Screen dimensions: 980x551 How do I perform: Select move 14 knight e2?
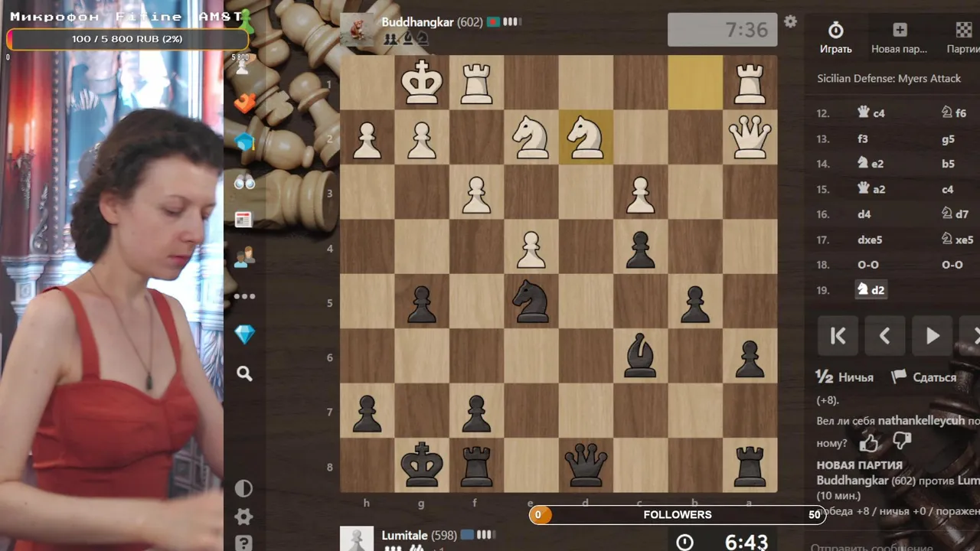coord(871,164)
